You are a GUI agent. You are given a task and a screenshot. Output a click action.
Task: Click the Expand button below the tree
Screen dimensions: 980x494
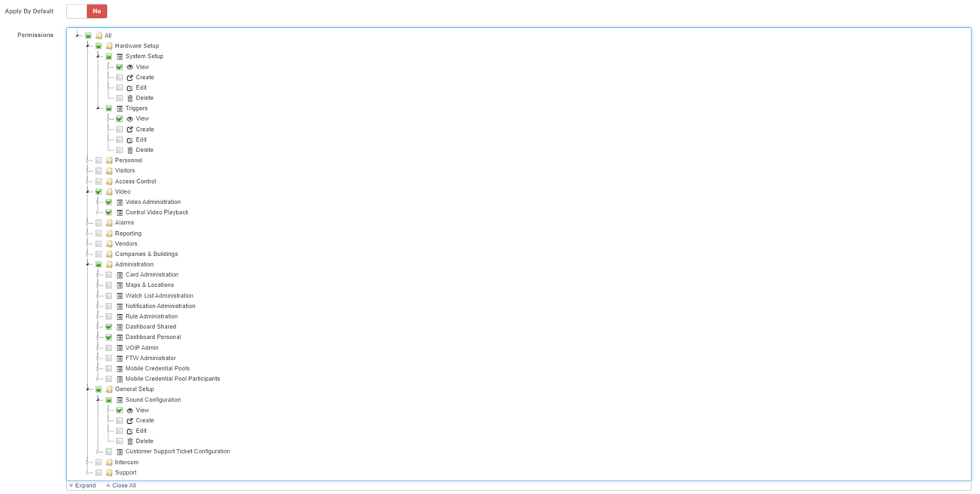pos(83,486)
